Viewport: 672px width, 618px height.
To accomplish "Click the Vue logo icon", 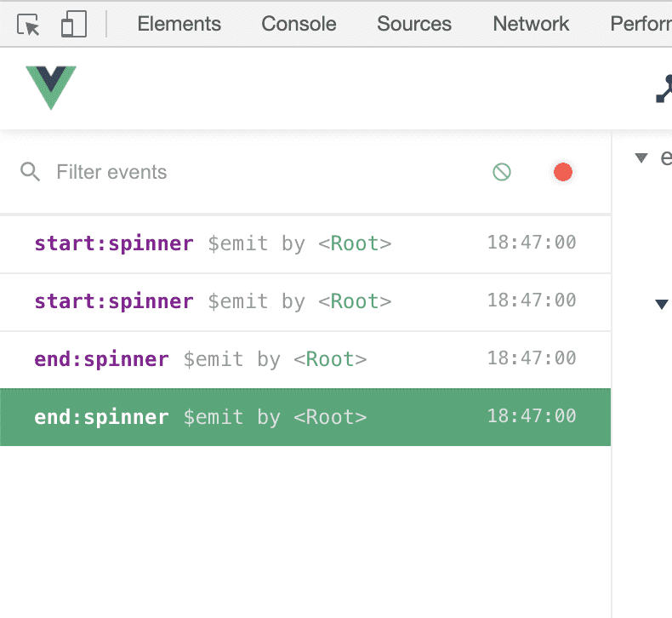I will (51, 88).
